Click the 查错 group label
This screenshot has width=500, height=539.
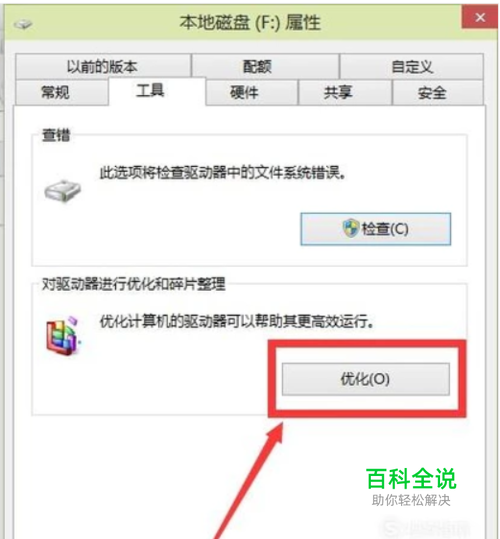pos(56,135)
